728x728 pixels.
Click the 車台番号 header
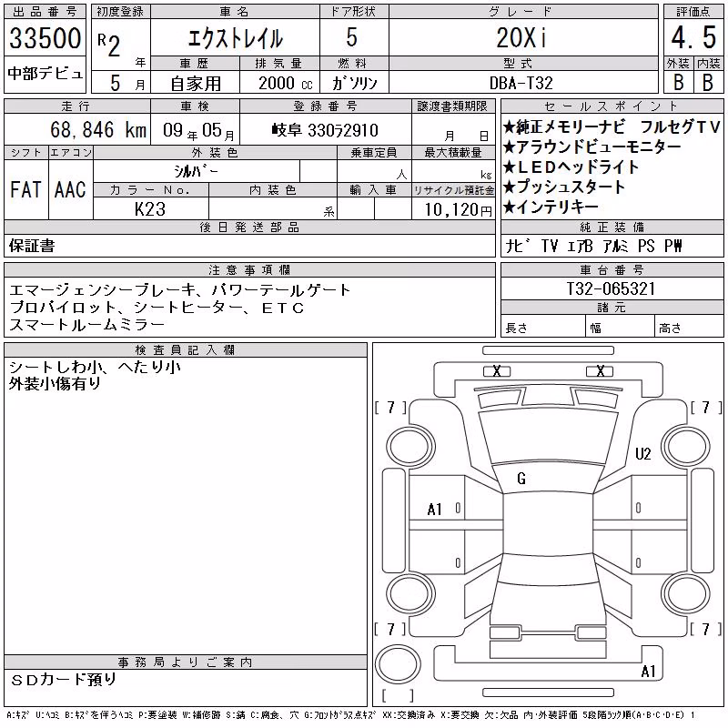(x=612, y=269)
